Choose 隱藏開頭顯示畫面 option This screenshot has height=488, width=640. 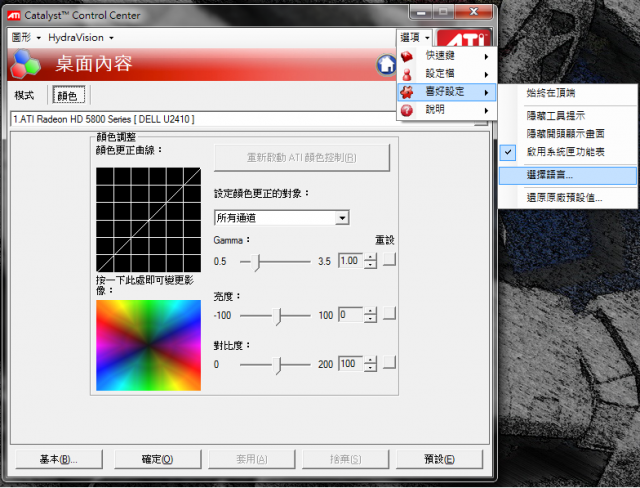[x=568, y=134]
